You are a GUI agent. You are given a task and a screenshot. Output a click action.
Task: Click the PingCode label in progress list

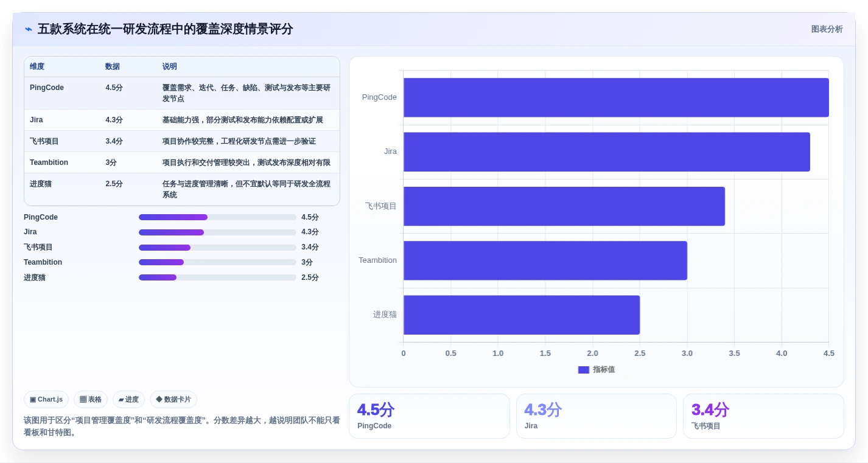41,217
